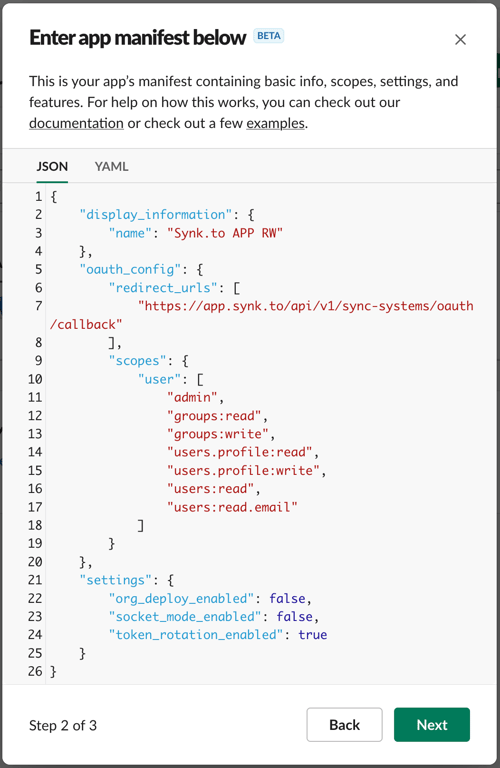Click the "oauth_config" key

pos(130,269)
